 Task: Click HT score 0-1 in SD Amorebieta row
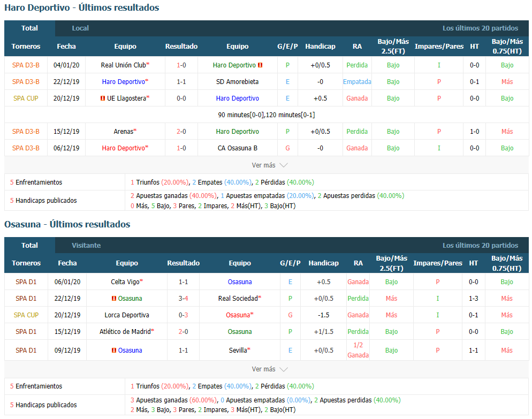pyautogui.click(x=474, y=82)
